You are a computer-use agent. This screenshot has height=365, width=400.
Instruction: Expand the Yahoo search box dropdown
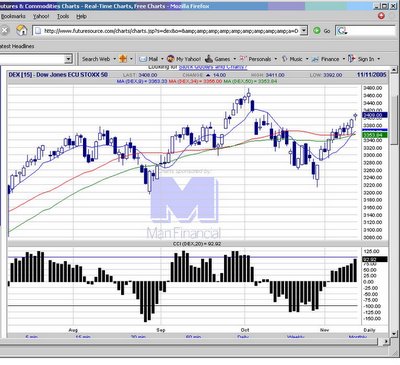tap(68, 59)
